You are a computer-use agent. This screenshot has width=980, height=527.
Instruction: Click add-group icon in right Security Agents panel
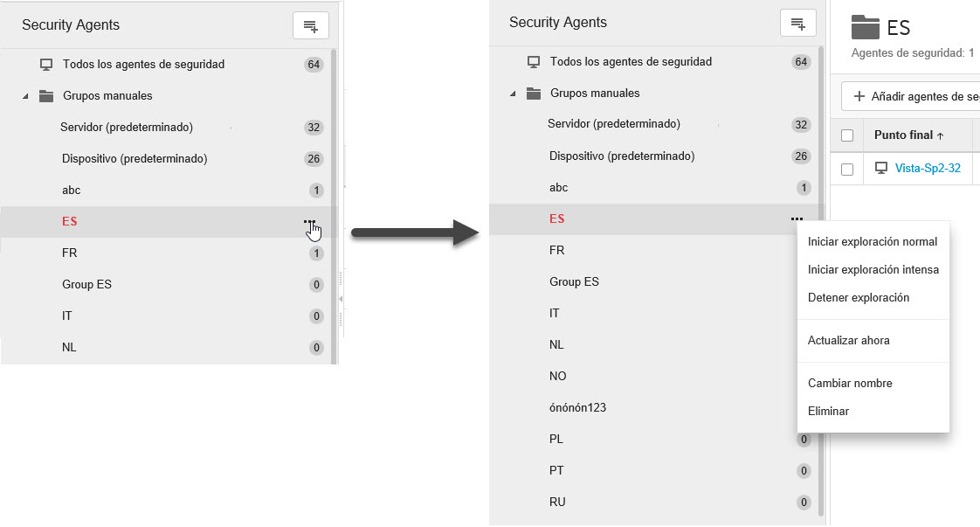pyautogui.click(x=797, y=24)
